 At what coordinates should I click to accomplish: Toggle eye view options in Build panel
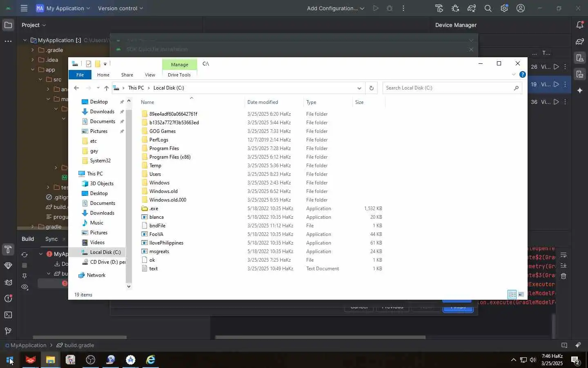tap(24, 287)
